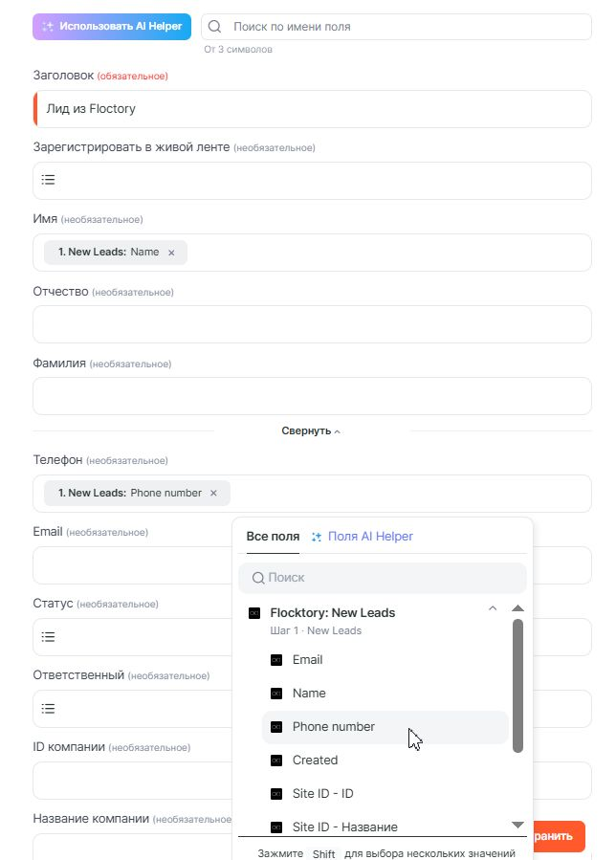The height and width of the screenshot is (860, 616).
Task: Click the Поиск box in dropdown
Action: click(x=383, y=578)
